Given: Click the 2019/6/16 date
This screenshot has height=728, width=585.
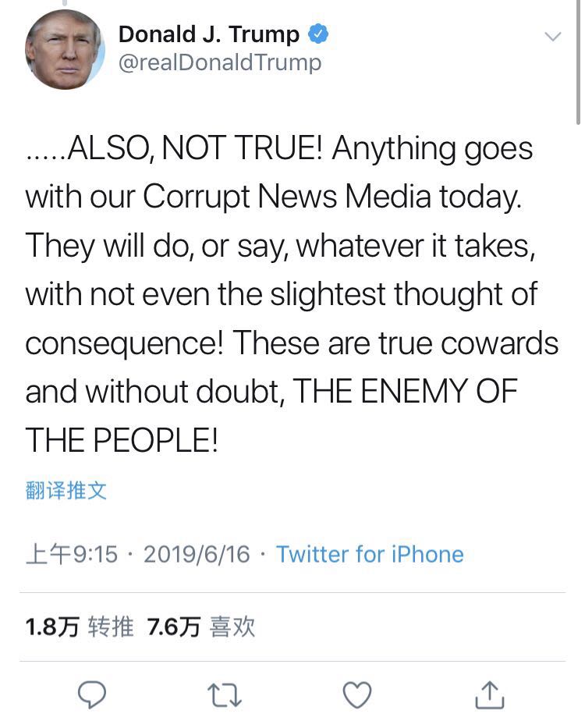Looking at the screenshot, I should (x=197, y=555).
